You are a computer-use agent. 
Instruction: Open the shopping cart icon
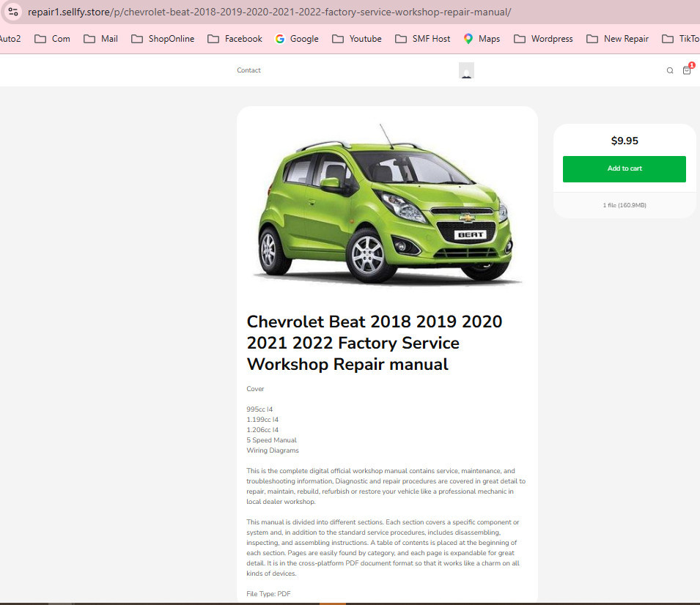point(687,70)
